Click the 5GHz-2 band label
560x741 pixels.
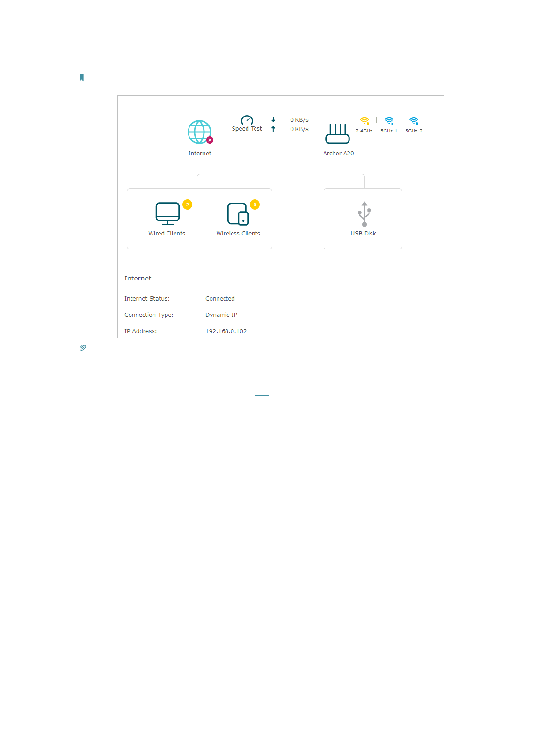(414, 131)
